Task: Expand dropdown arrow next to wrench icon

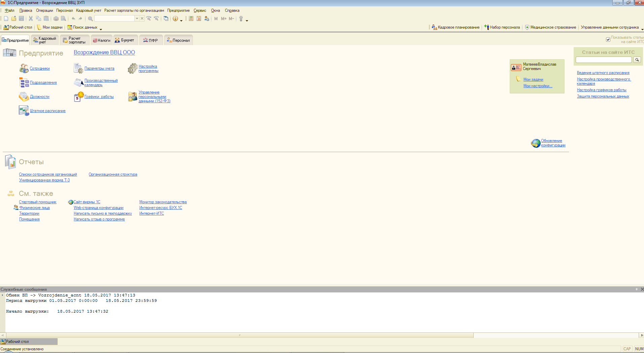Action: coord(247,21)
